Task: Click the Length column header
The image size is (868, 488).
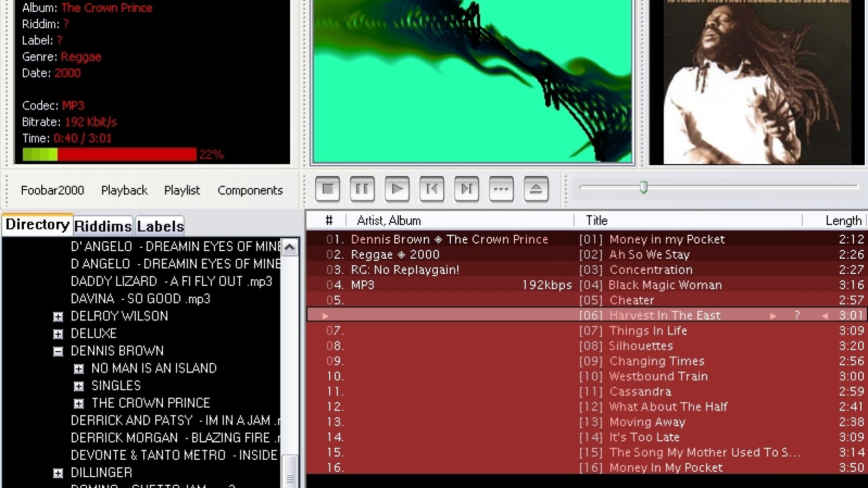Action: click(843, 221)
